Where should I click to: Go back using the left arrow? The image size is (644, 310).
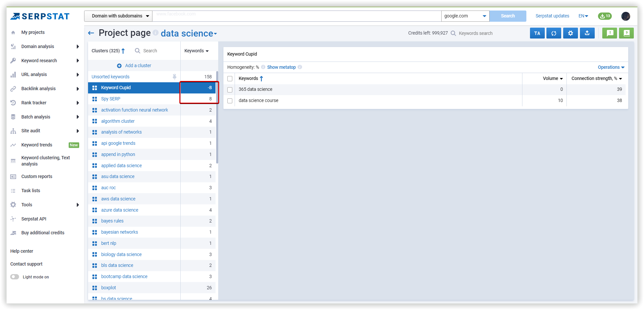pyautogui.click(x=91, y=33)
